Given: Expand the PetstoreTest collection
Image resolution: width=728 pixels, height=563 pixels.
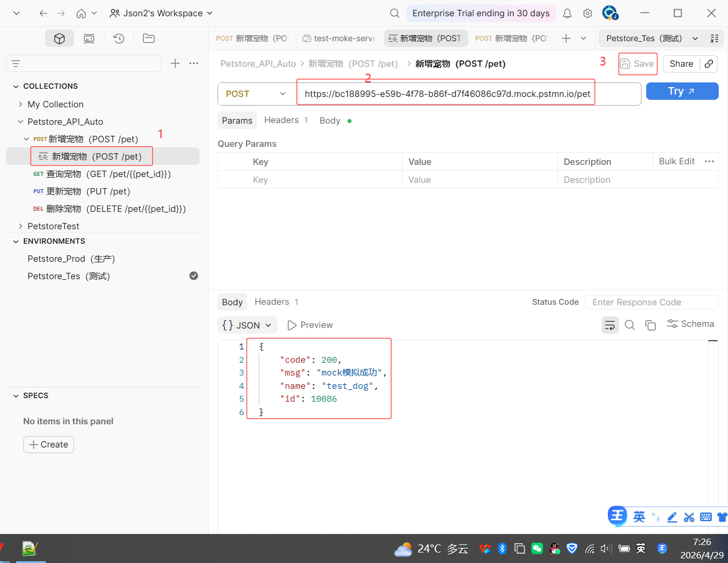Looking at the screenshot, I should coord(21,226).
